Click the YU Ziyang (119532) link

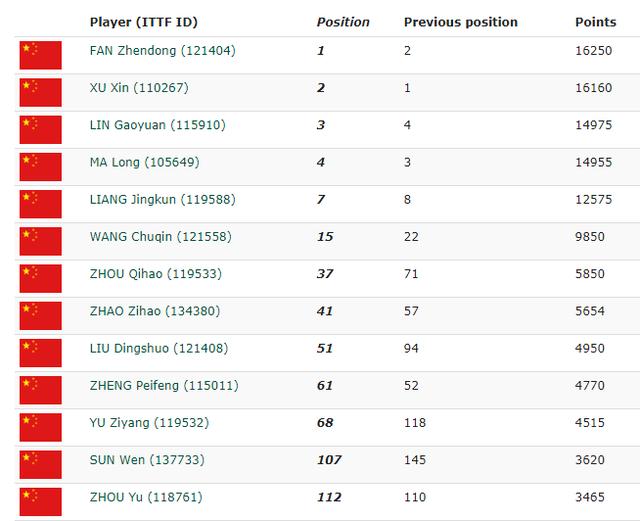coord(149,423)
